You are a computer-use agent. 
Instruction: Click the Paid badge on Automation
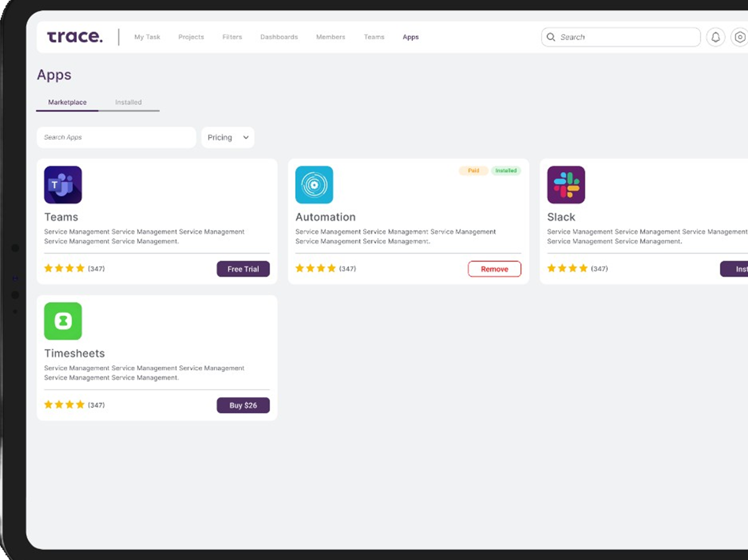point(473,171)
